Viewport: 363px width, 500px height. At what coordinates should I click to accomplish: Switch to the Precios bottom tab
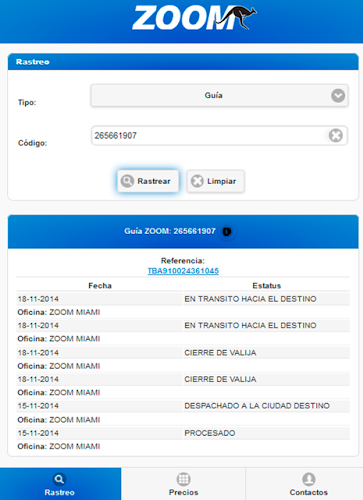coord(183,484)
